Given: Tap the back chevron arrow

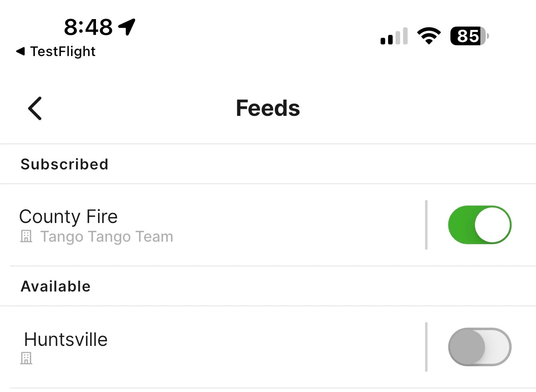Looking at the screenshot, I should [35, 108].
